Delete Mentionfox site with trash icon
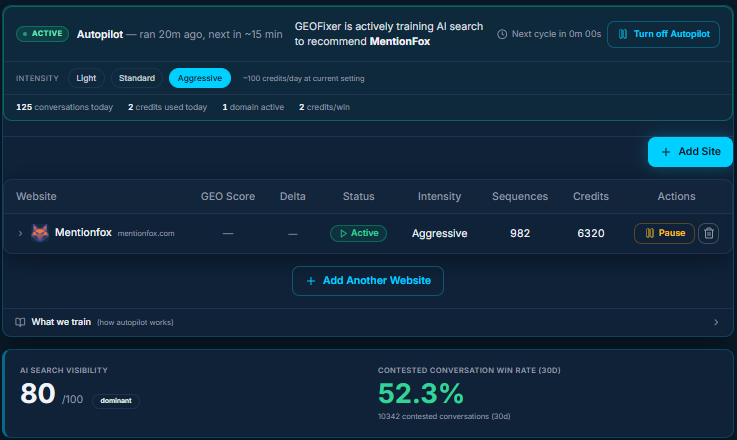Image resolution: width=737 pixels, height=440 pixels. (708, 233)
